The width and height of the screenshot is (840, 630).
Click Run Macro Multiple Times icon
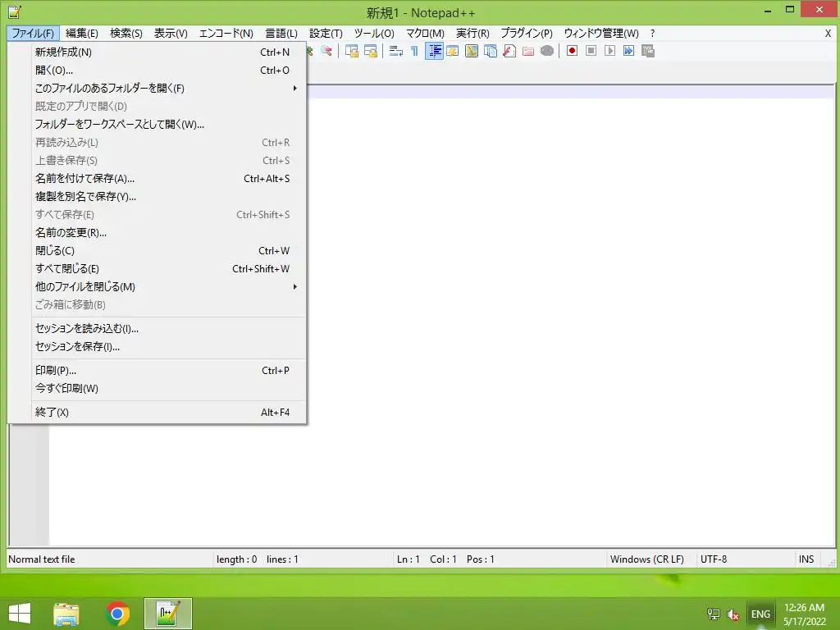coord(628,51)
